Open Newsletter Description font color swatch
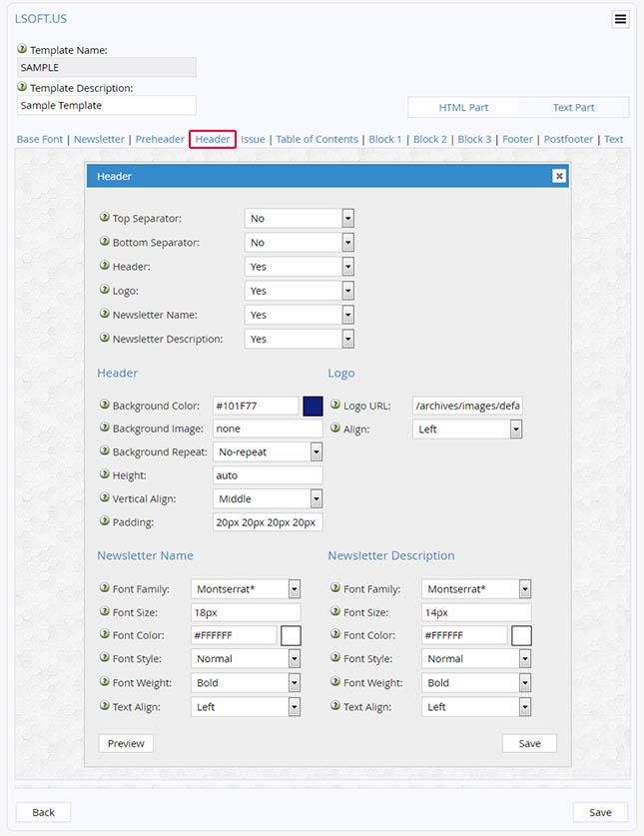This screenshot has height=836, width=644. click(x=521, y=635)
